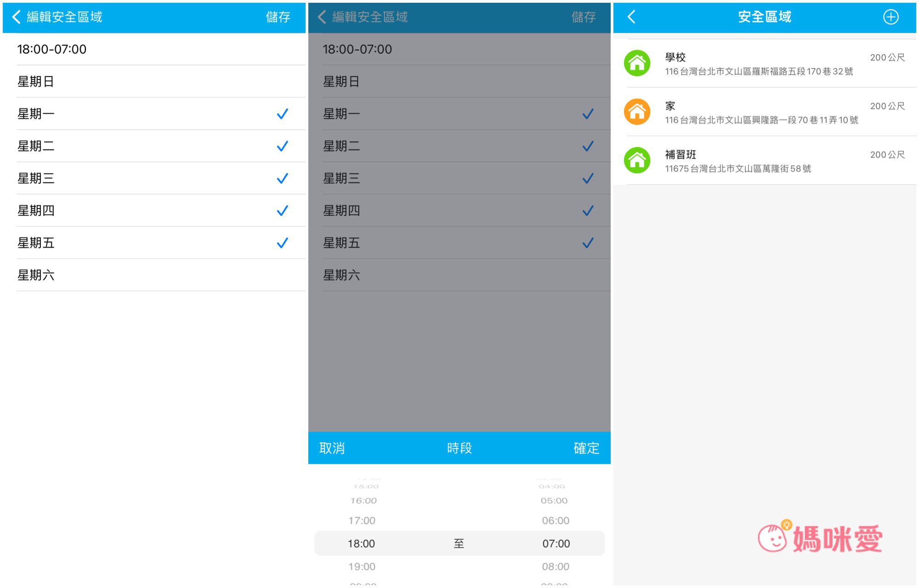
Task: Tap the green house icon beside 補習班
Action: [x=637, y=160]
